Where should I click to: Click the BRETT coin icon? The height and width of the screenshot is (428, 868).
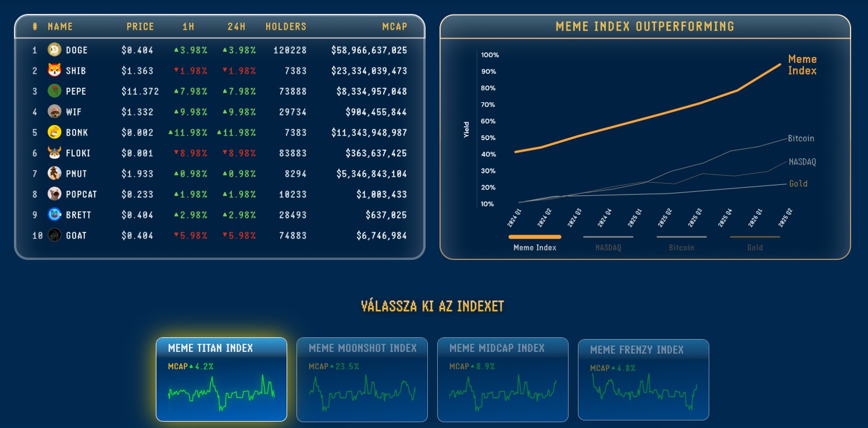(x=54, y=215)
